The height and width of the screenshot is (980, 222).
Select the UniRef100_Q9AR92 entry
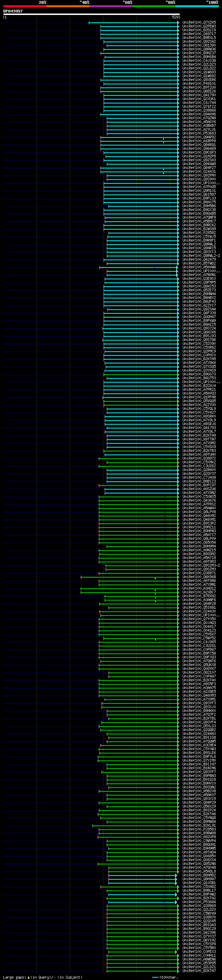[199, 137]
